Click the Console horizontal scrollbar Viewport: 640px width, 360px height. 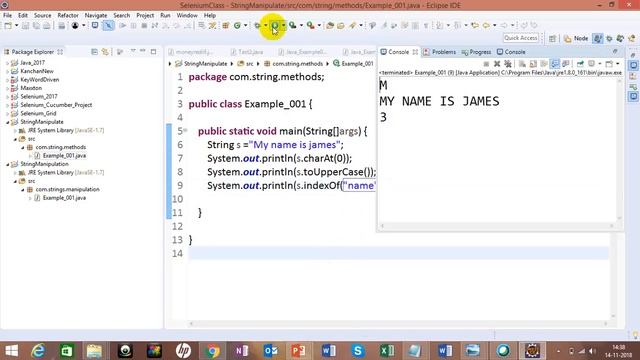point(497,226)
